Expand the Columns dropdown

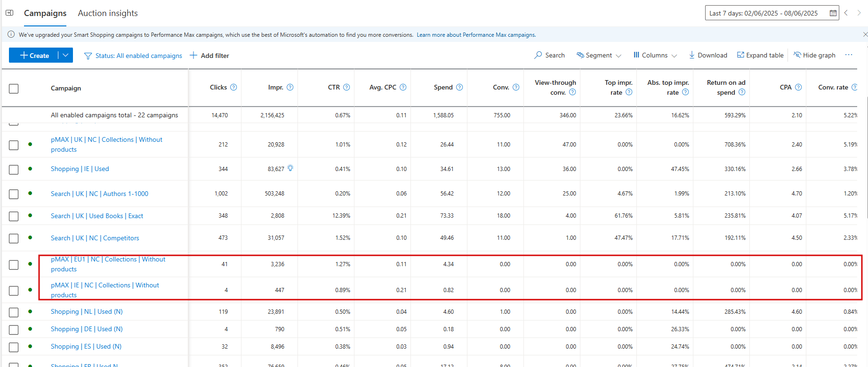655,55
